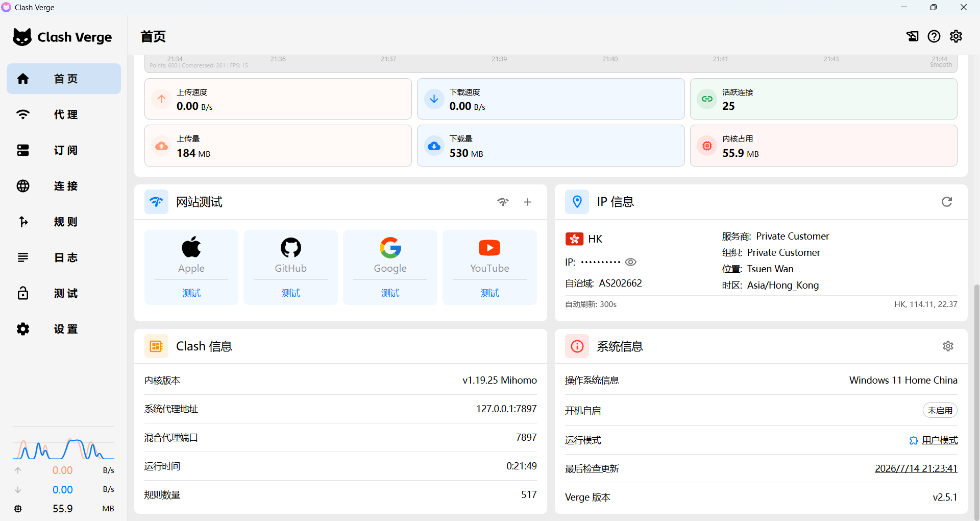Image resolution: width=980 pixels, height=521 pixels.
Task: Click the 自动刷新: 300s text
Action: tap(591, 304)
